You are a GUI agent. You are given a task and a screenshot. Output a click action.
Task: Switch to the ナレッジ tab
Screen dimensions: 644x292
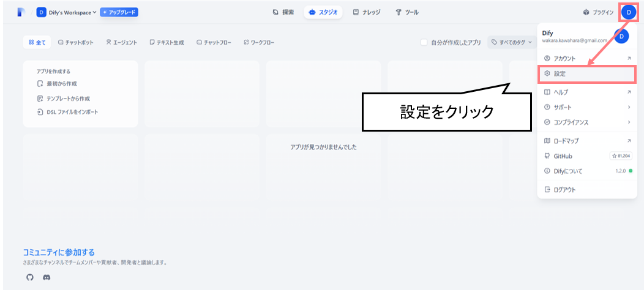click(x=368, y=12)
